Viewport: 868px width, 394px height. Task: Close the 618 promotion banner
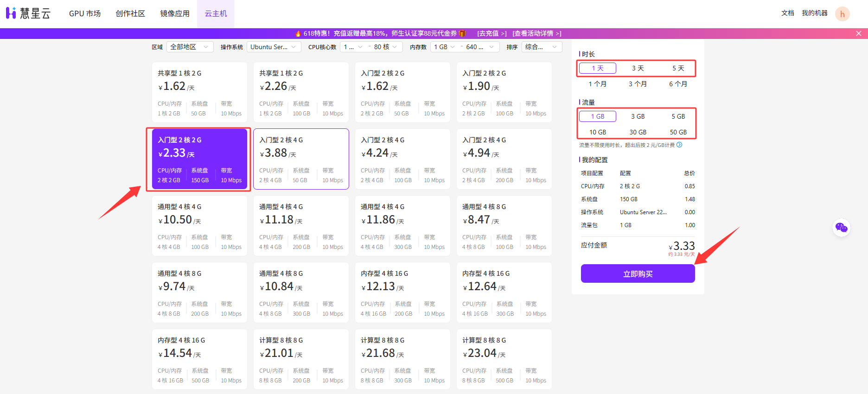tap(858, 33)
